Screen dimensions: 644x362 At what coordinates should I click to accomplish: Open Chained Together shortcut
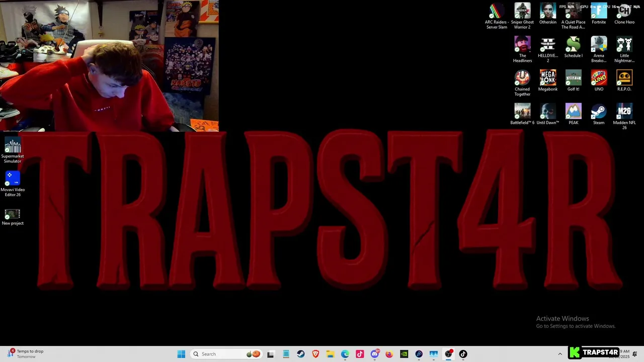(522, 83)
